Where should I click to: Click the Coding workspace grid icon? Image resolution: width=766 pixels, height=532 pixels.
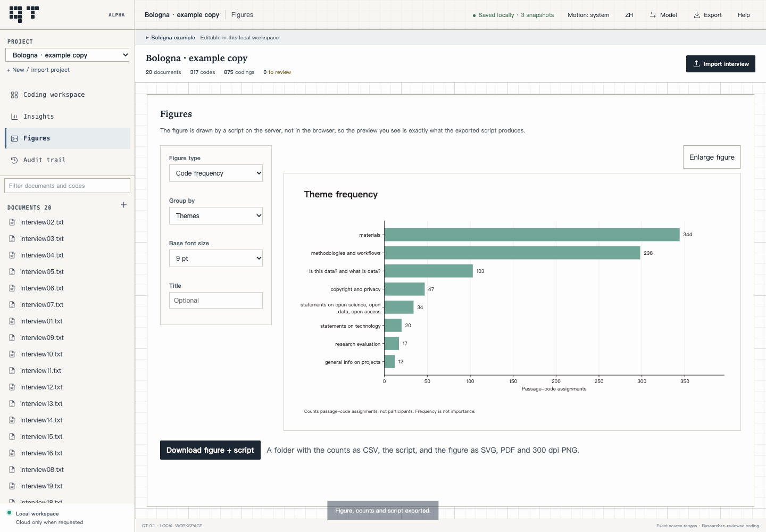tap(14, 95)
